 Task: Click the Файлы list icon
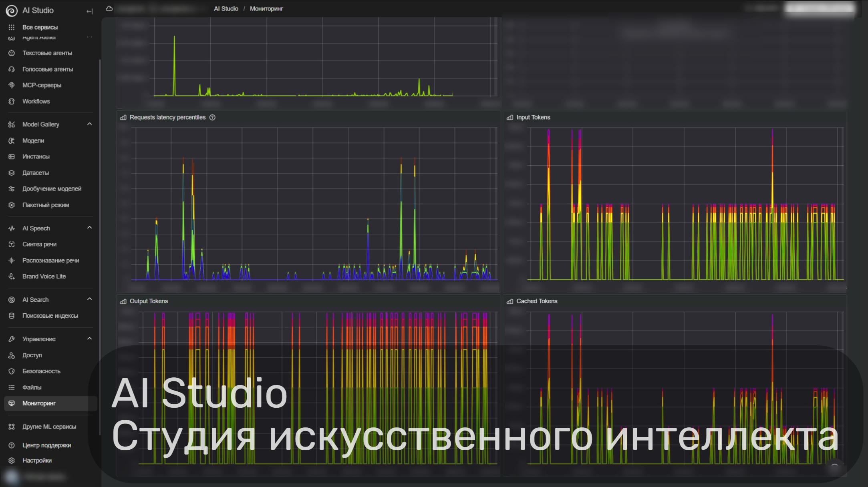tap(12, 387)
